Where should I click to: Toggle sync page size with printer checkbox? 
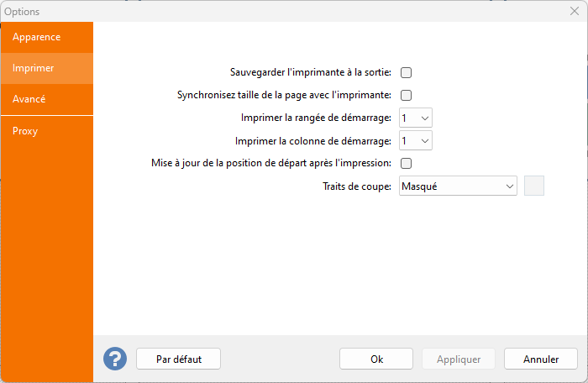[x=406, y=96]
